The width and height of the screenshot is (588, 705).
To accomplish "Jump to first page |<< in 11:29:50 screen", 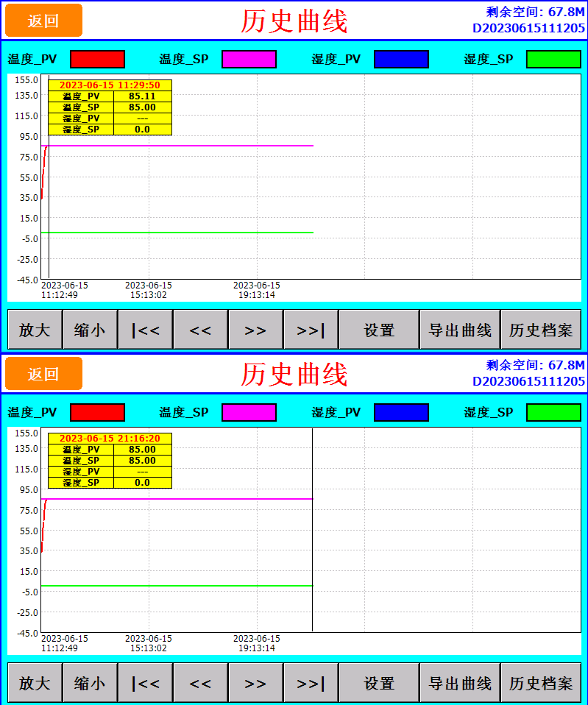I will [x=145, y=330].
